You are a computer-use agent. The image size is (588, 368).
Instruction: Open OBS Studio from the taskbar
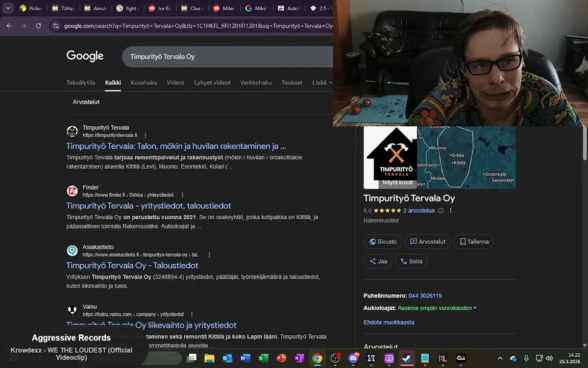[x=335, y=358]
